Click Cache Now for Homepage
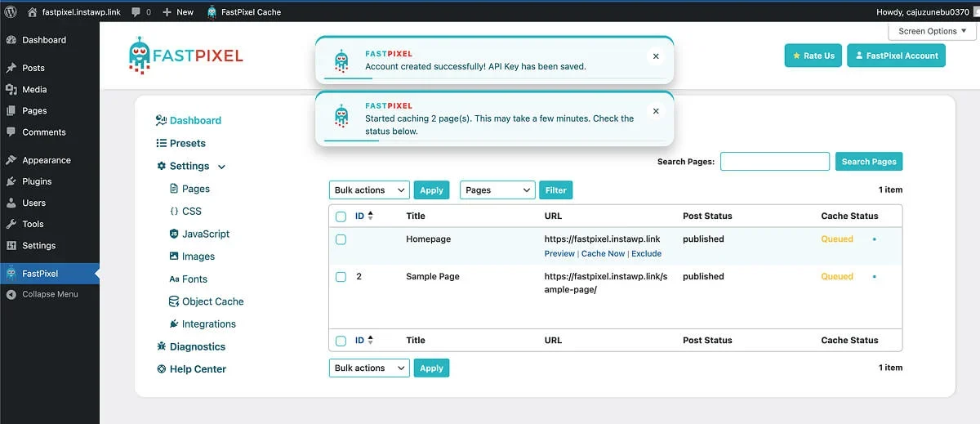This screenshot has height=424, width=980. tap(603, 253)
